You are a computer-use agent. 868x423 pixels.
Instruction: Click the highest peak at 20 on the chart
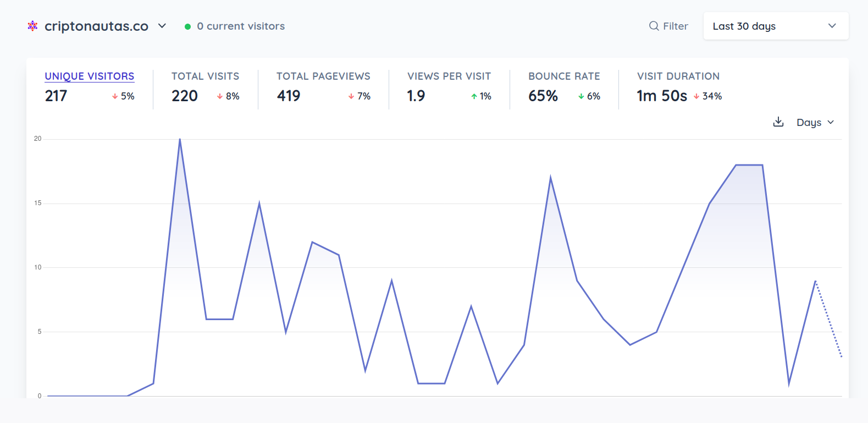coord(180,140)
